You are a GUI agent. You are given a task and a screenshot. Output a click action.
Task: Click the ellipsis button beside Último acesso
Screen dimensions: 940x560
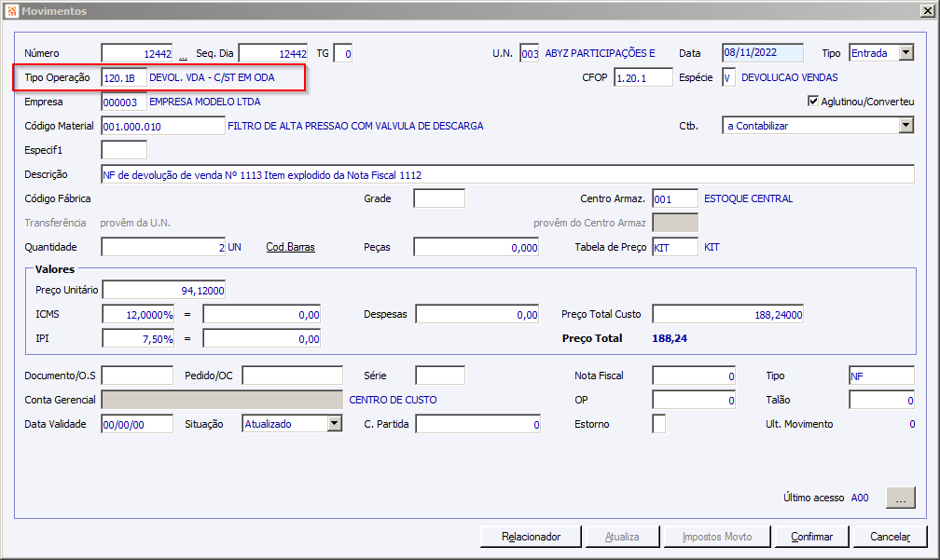coord(901,498)
